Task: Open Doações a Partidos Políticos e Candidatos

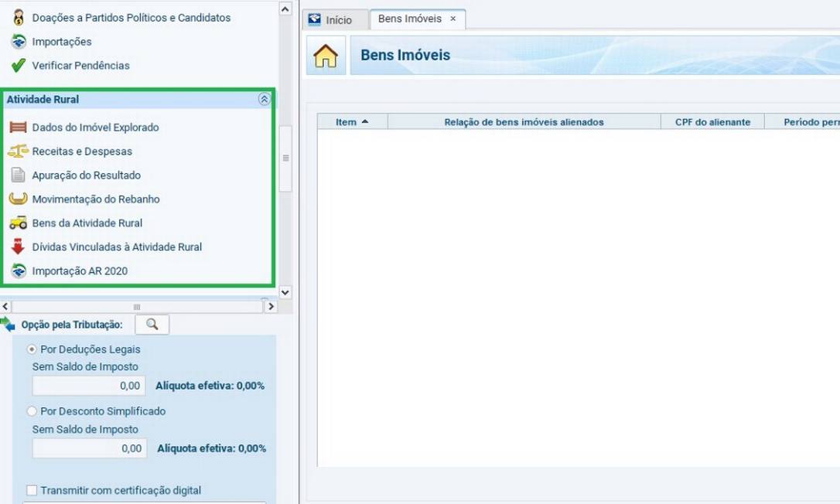Action: pos(131,18)
